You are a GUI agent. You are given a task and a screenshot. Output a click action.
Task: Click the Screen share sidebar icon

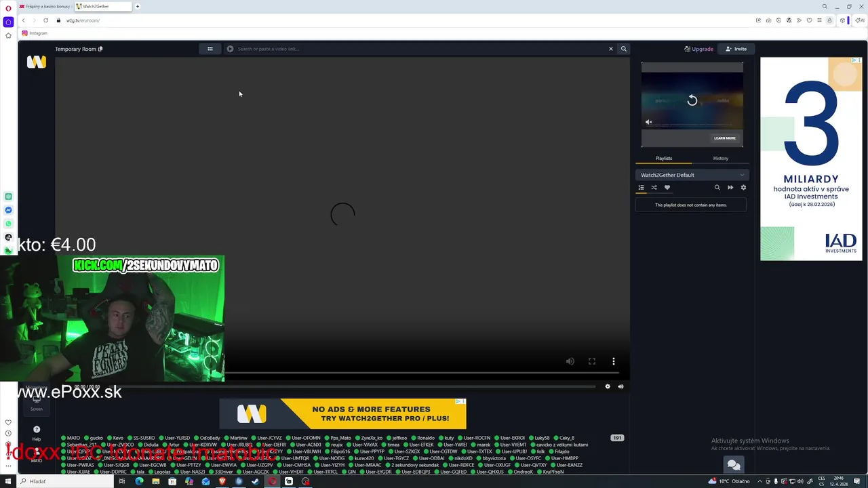(x=37, y=402)
